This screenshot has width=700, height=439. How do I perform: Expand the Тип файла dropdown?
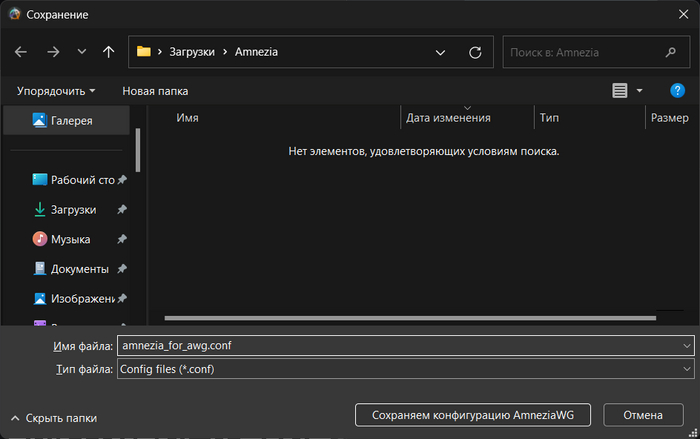point(686,369)
